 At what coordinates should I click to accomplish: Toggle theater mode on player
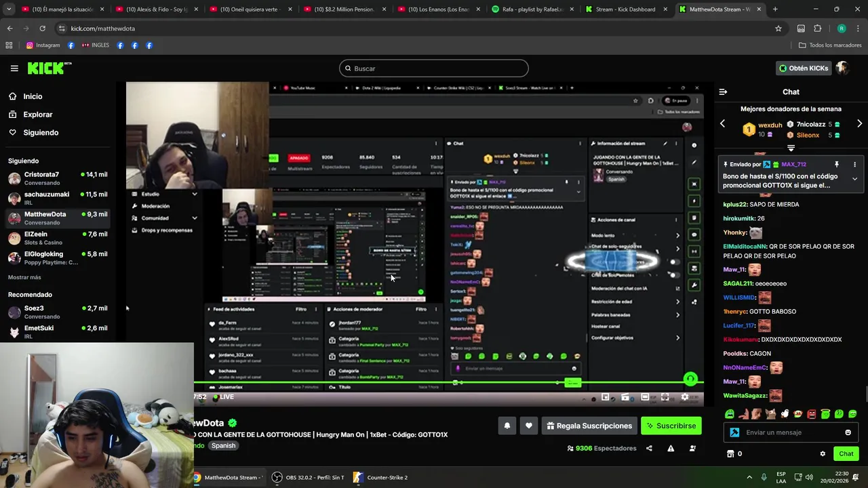[645, 397]
